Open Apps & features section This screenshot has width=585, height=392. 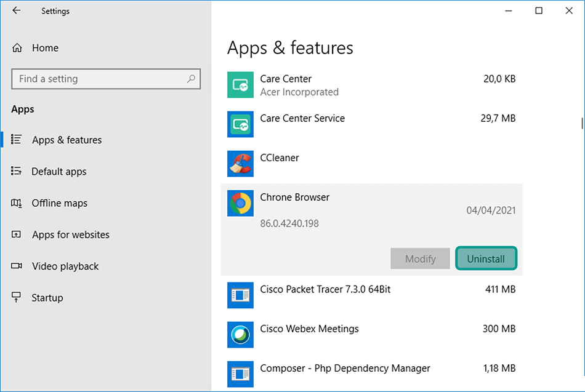pyautogui.click(x=67, y=140)
